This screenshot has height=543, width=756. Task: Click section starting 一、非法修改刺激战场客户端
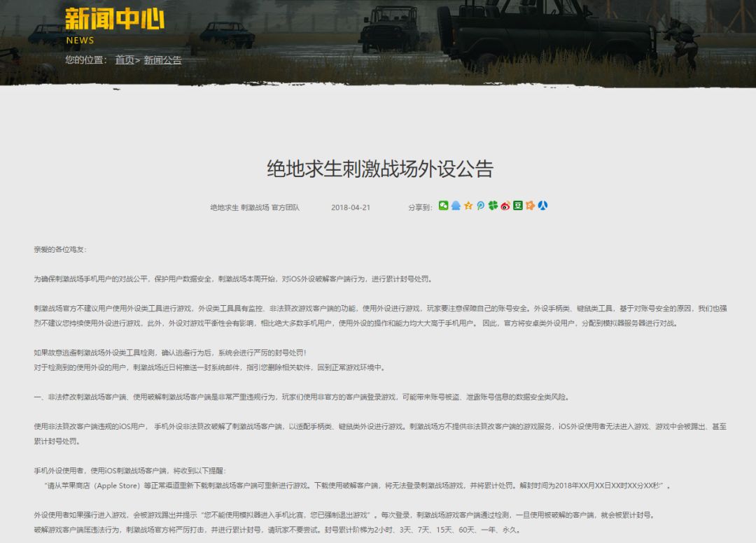(x=302, y=397)
